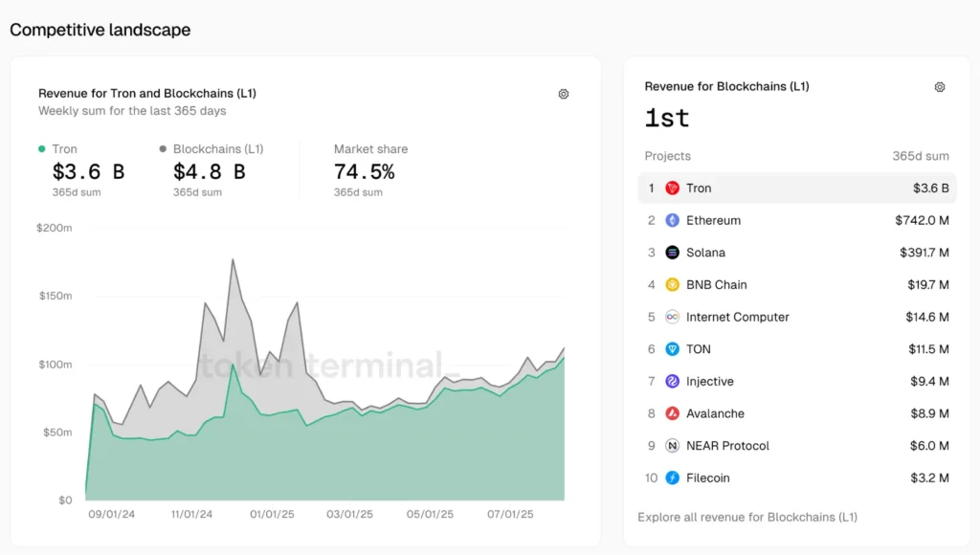Click the Tron logo icon
The width and height of the screenshot is (980, 555).
click(x=672, y=189)
